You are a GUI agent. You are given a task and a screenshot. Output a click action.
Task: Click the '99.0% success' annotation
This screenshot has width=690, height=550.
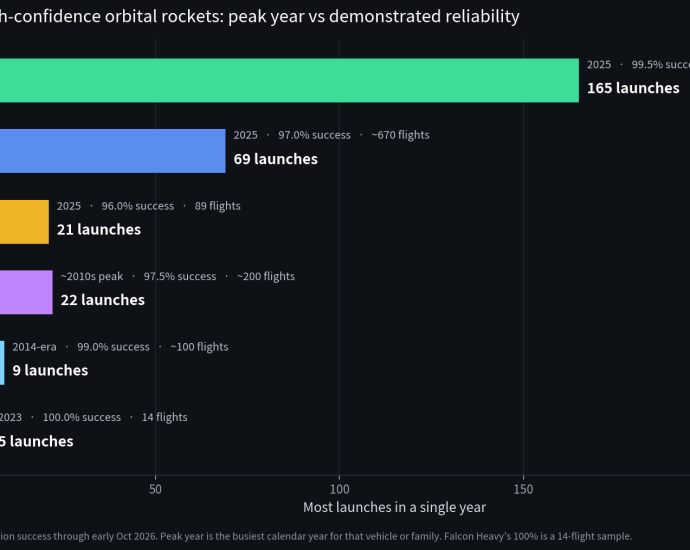[x=113, y=347]
